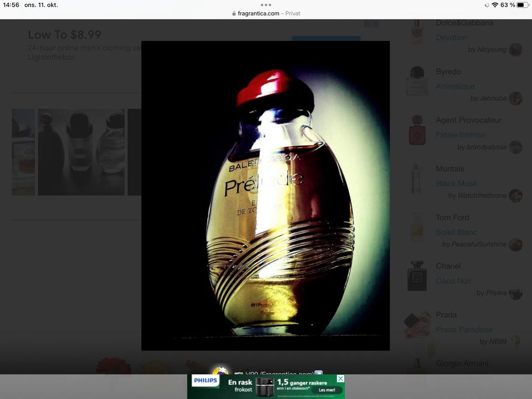Open the Soleil Blanc perfume link

[x=456, y=232]
